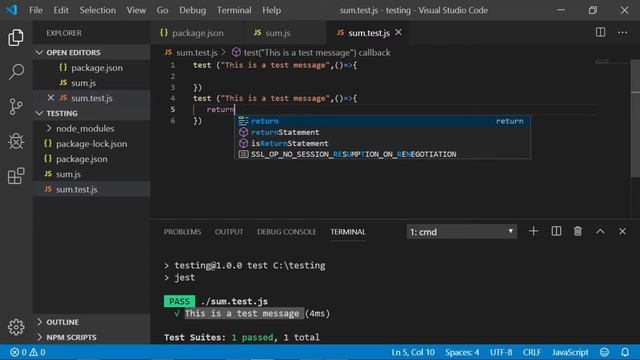Screen dimensions: 640x360
Task: Choose the 'isReturnStatement' suggestion
Action: 382,143
